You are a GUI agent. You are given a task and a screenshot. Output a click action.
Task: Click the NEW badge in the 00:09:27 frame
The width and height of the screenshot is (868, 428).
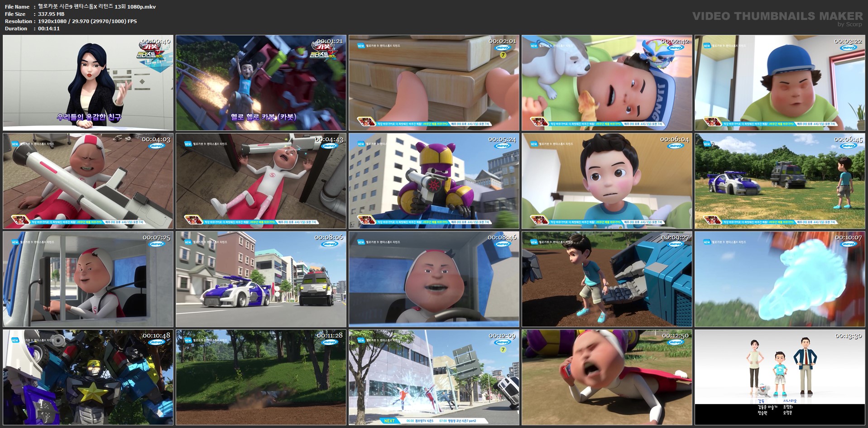tap(534, 242)
